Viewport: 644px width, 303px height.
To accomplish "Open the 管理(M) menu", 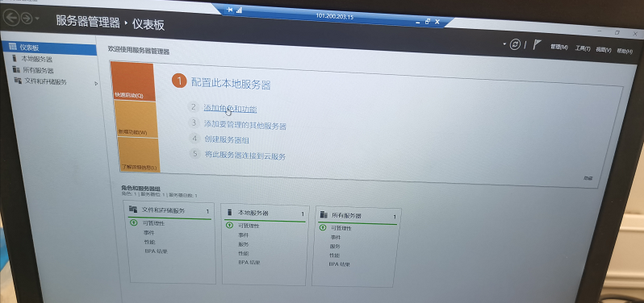I will (x=558, y=48).
